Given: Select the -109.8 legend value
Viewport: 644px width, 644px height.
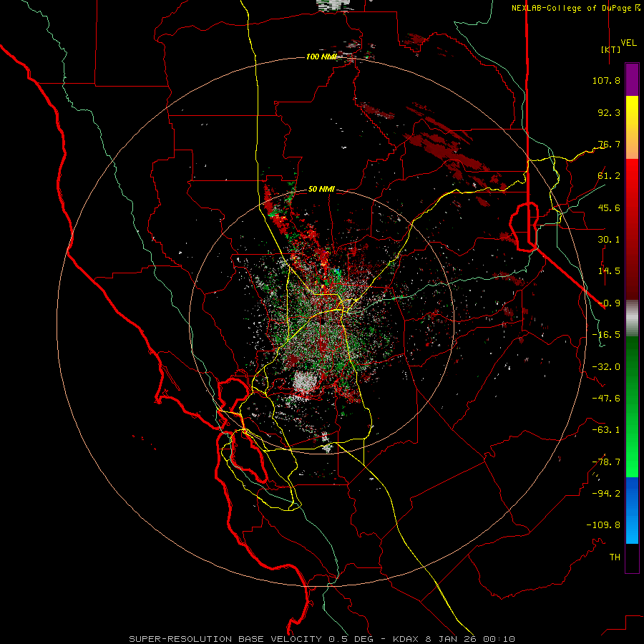Looking at the screenshot, I should click(x=603, y=525).
